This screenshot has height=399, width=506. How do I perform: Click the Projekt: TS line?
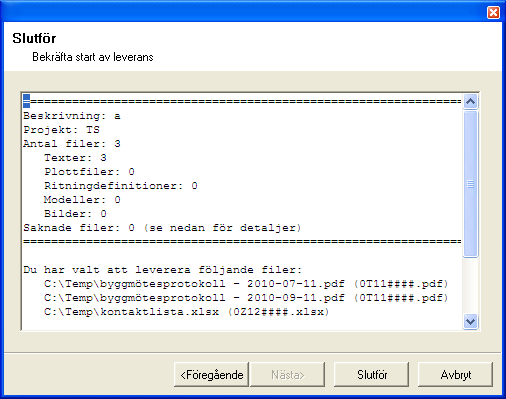(x=61, y=130)
